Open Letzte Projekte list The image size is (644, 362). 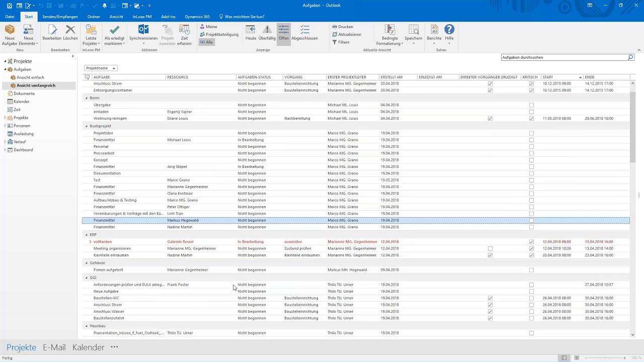click(x=91, y=34)
